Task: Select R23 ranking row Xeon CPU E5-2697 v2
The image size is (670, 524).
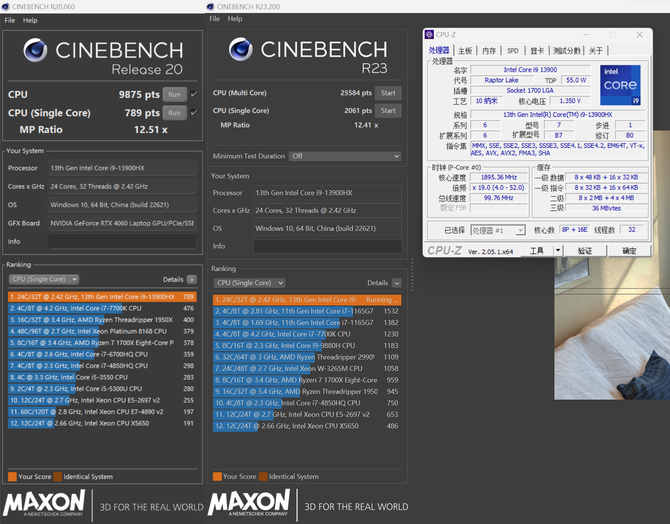Action: click(307, 414)
